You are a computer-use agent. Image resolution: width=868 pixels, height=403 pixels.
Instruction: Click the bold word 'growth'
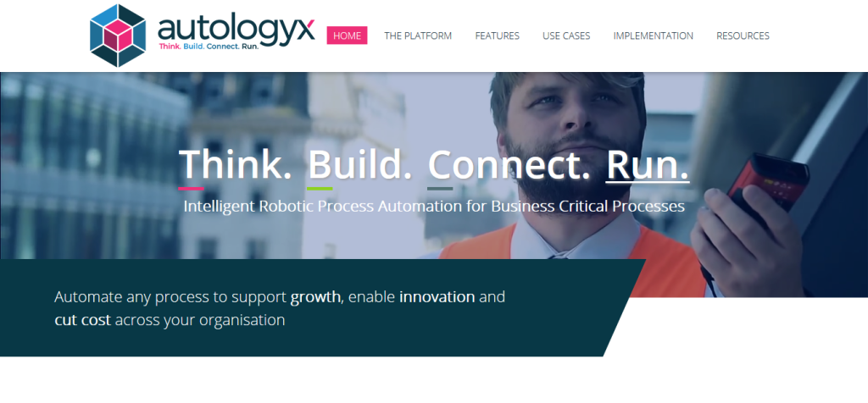pos(315,297)
